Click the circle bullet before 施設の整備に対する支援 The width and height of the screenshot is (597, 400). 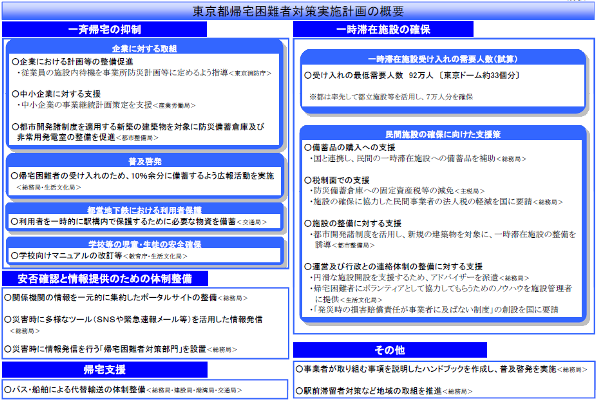pos(308,223)
